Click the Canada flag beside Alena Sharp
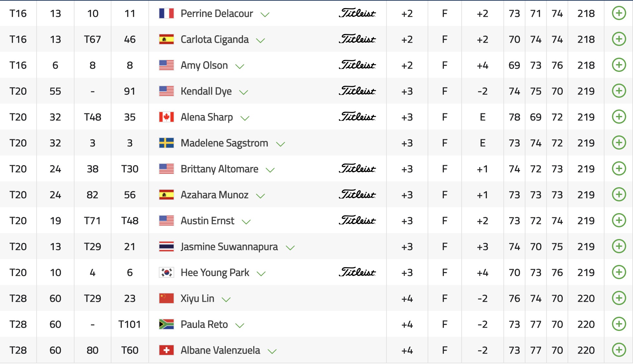 [167, 117]
